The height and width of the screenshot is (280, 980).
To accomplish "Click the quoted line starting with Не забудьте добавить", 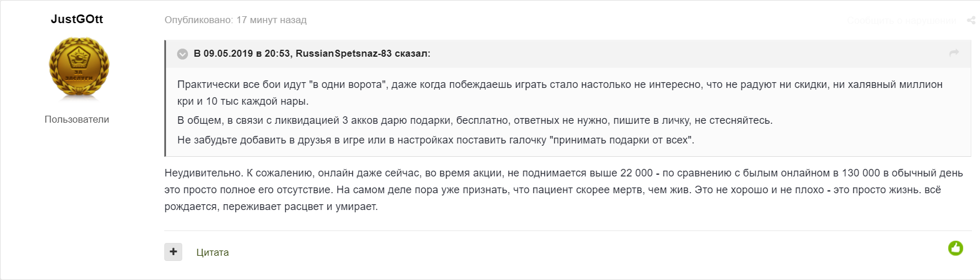I will pos(435,139).
